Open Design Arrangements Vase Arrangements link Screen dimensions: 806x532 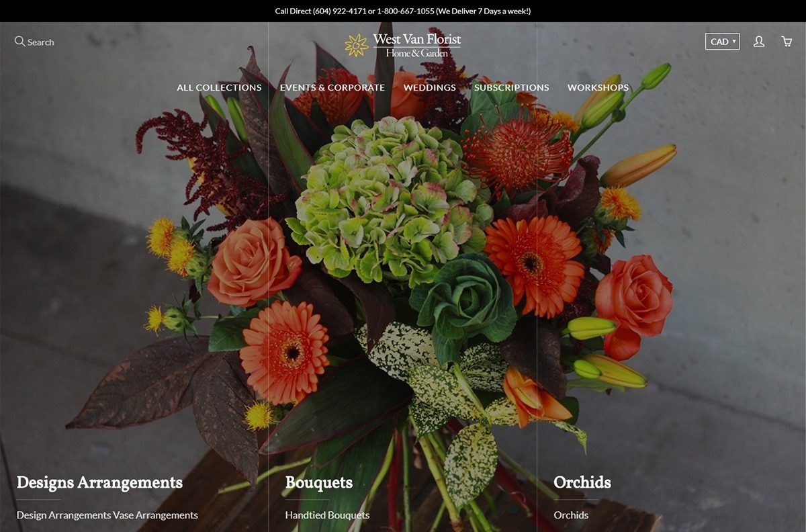[x=107, y=515]
